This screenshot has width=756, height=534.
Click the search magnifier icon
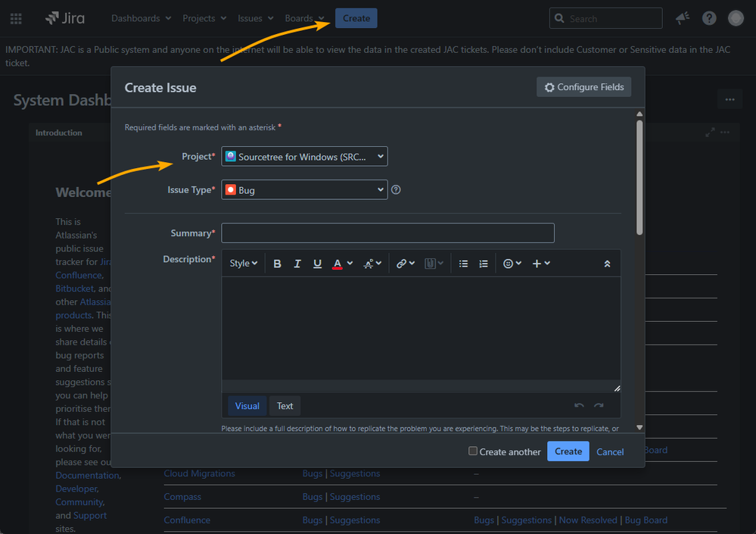tap(559, 18)
